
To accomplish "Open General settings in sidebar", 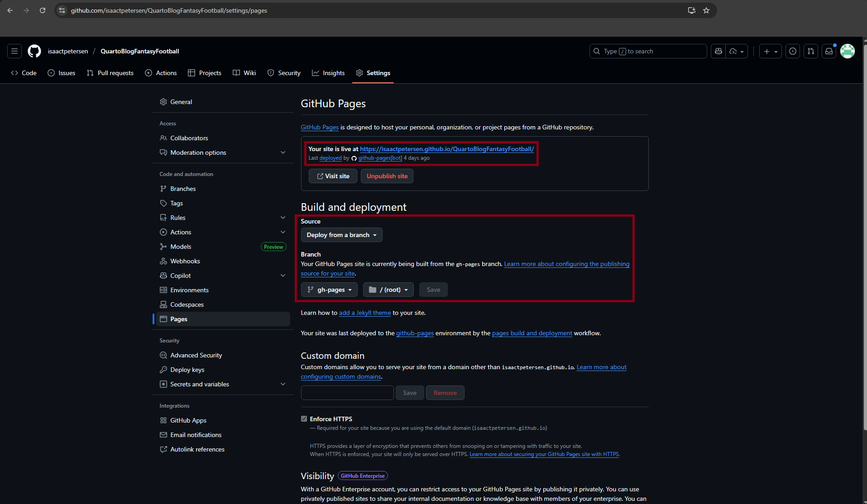I will (x=223, y=102).
